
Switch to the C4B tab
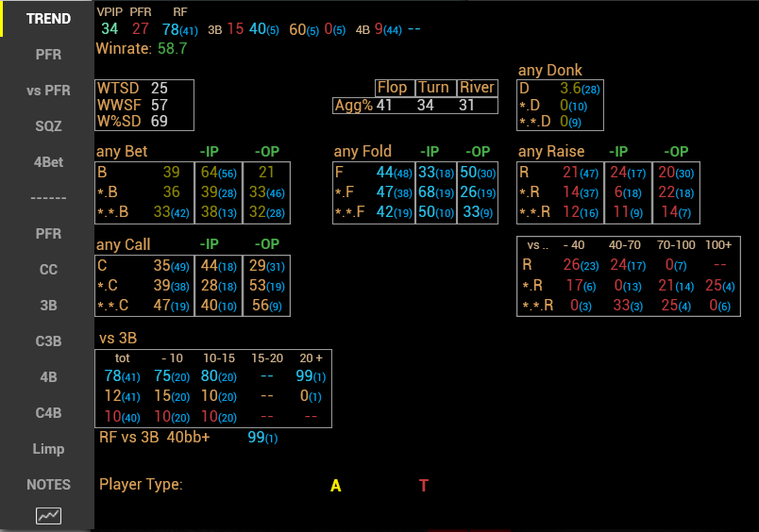(48, 413)
